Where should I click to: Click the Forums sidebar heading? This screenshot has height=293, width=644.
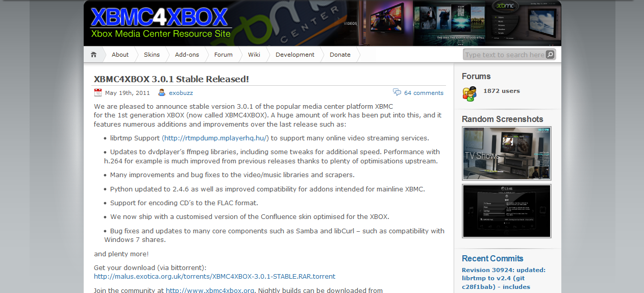(x=476, y=76)
